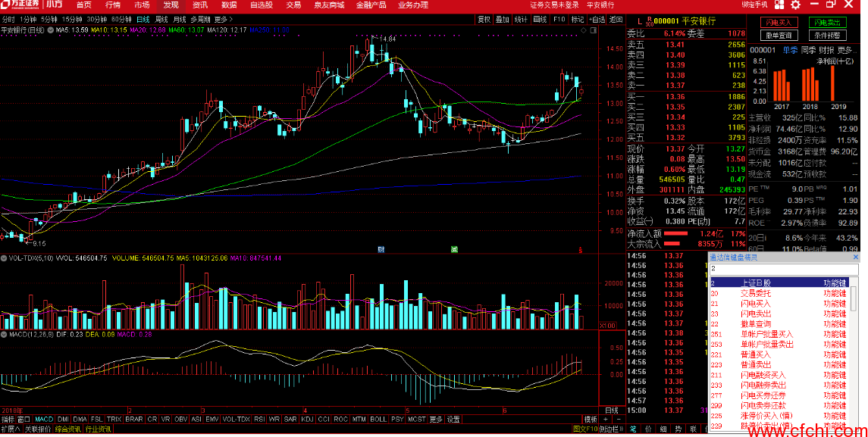Select the BOLL indicator tab
Screen dimensions: 868x437
coord(378,420)
